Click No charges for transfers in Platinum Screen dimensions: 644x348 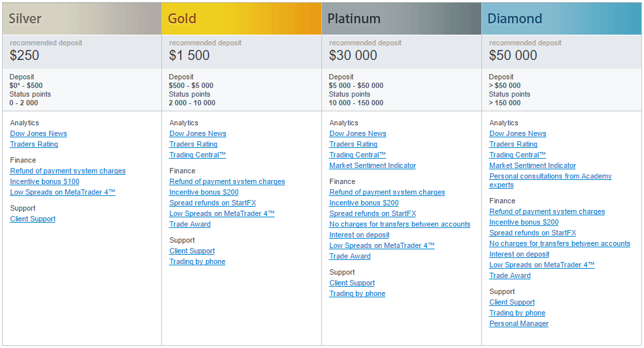tap(399, 224)
